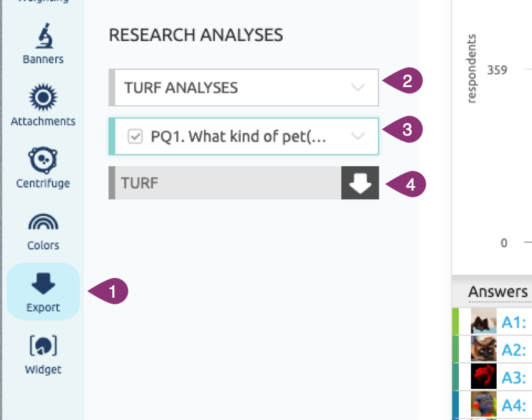Select the Centrifuge tool icon

pyautogui.click(x=43, y=160)
